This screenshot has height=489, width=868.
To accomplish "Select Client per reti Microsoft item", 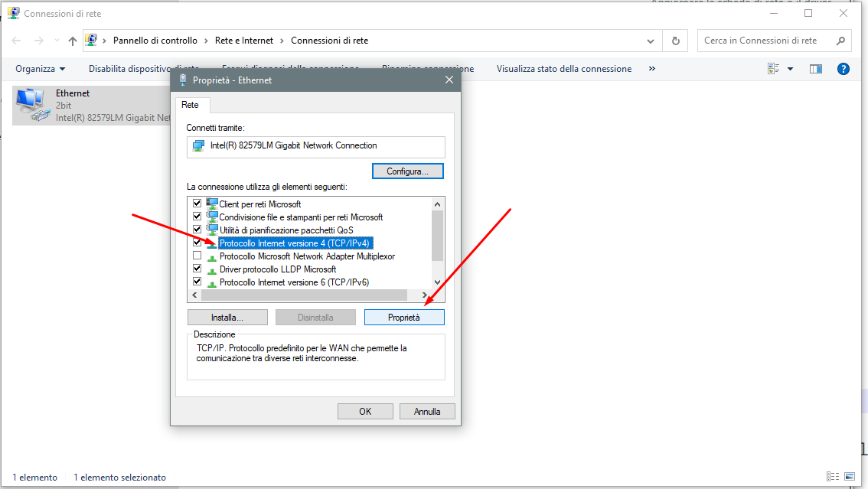I will [260, 204].
